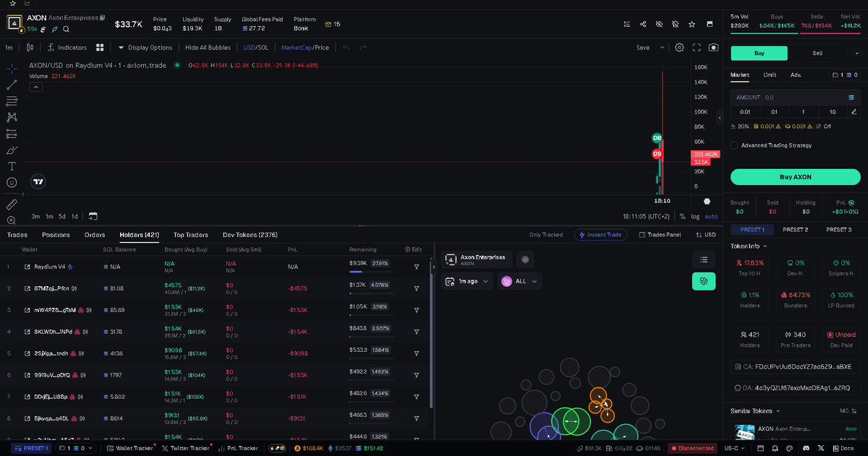The image size is (868, 456).
Task: Open the forecasting position tool
Action: click(x=12, y=134)
